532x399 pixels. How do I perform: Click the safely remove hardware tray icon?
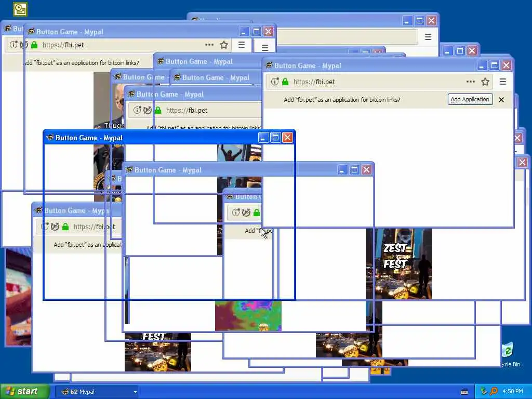[x=484, y=391]
